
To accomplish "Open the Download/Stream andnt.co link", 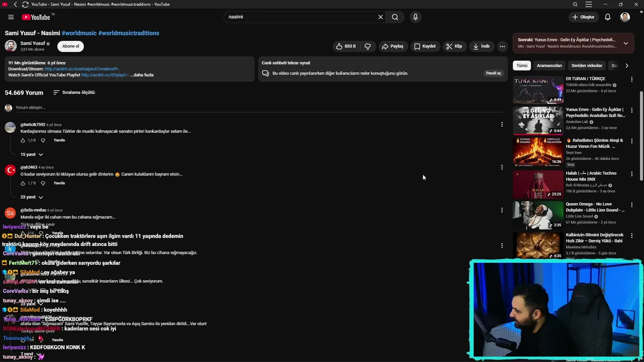I will 82,69.
